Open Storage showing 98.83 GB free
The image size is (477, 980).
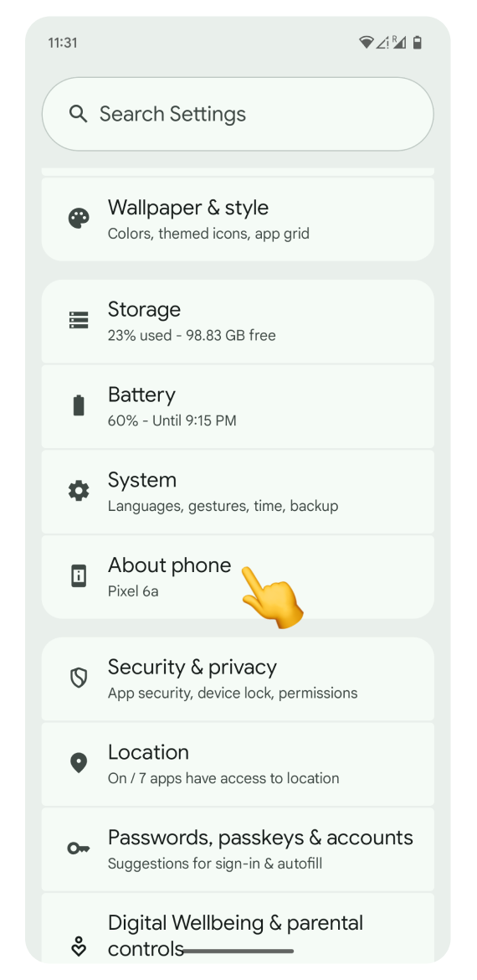tap(238, 322)
